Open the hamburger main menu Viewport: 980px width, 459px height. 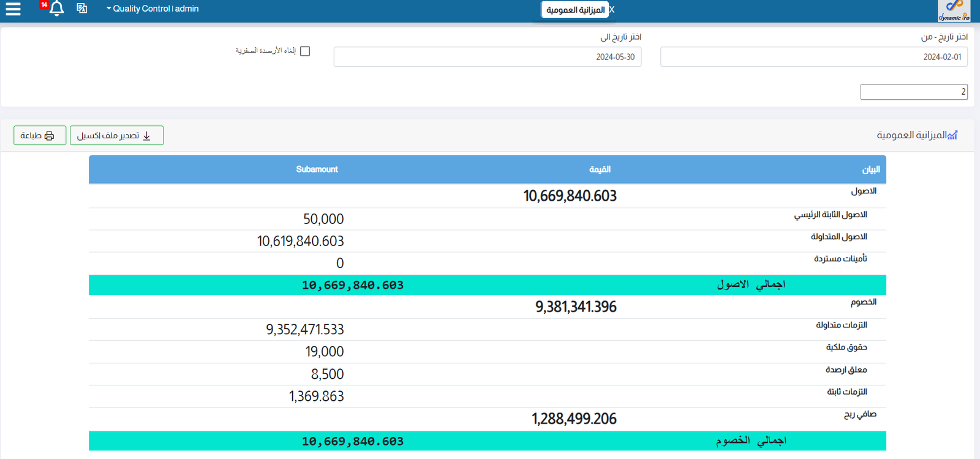tap(13, 9)
